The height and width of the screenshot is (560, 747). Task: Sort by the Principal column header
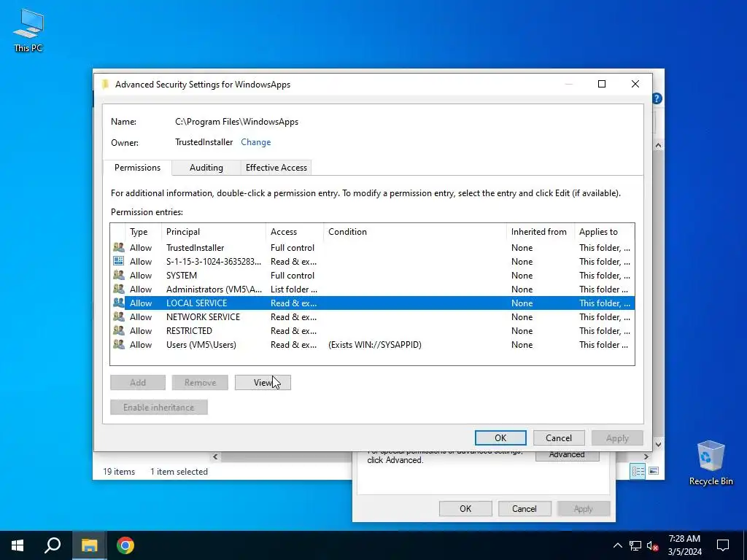click(214, 232)
